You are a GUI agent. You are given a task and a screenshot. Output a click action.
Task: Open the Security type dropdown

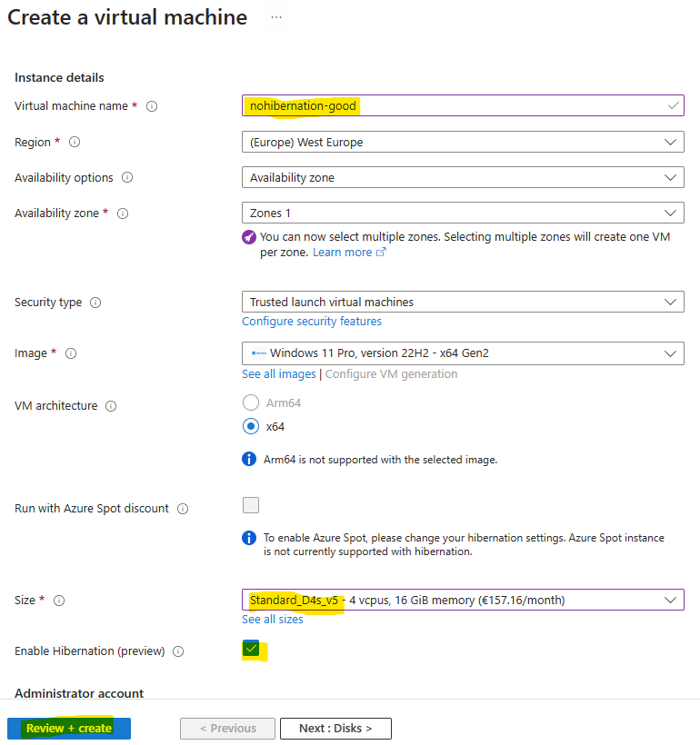pyautogui.click(x=463, y=302)
